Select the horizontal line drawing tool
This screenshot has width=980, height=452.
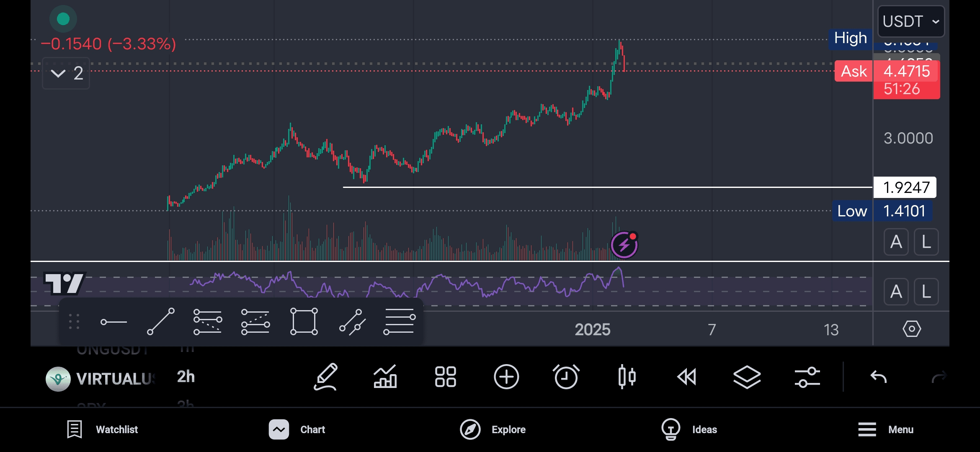click(x=113, y=322)
